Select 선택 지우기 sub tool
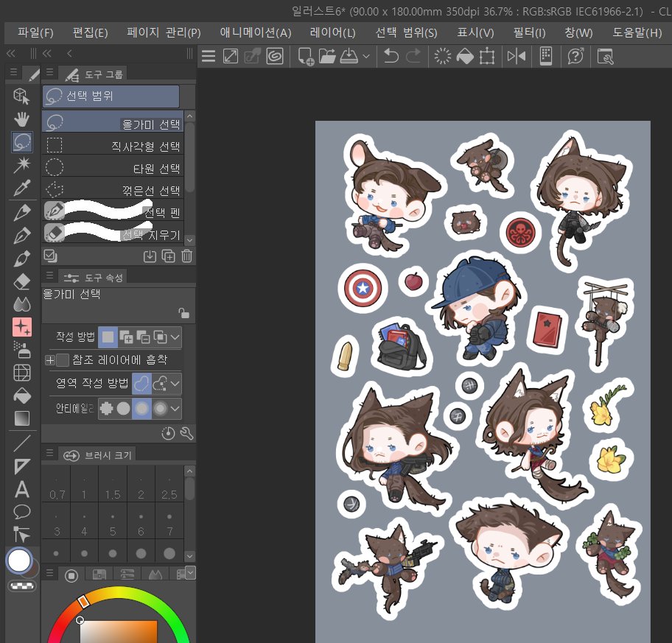 [113, 233]
